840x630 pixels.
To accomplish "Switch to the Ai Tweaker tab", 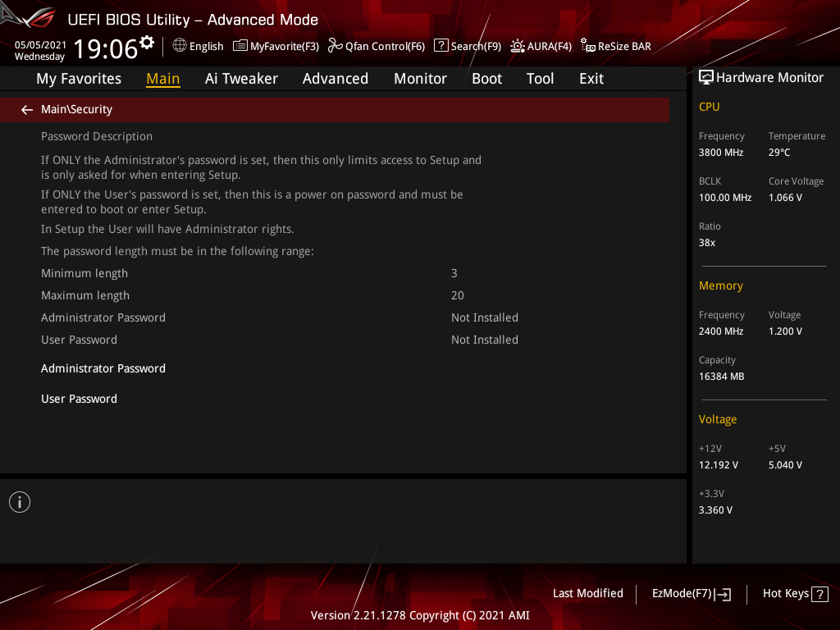I will [241, 79].
